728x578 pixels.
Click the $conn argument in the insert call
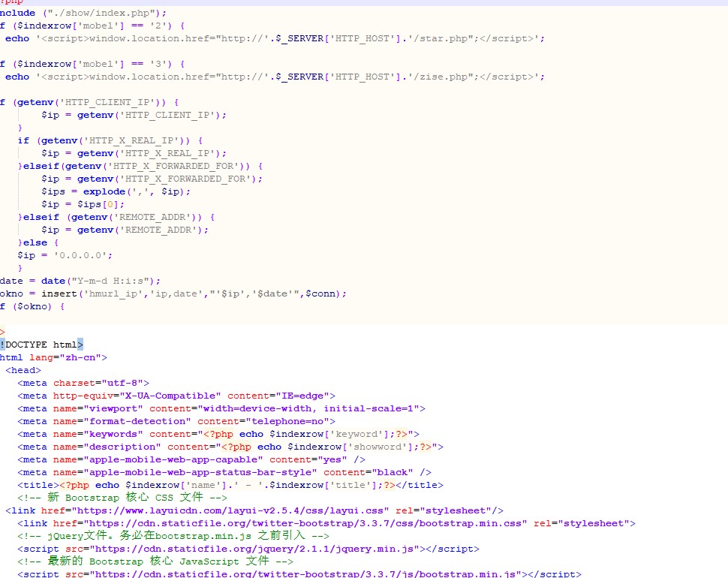tap(320, 294)
